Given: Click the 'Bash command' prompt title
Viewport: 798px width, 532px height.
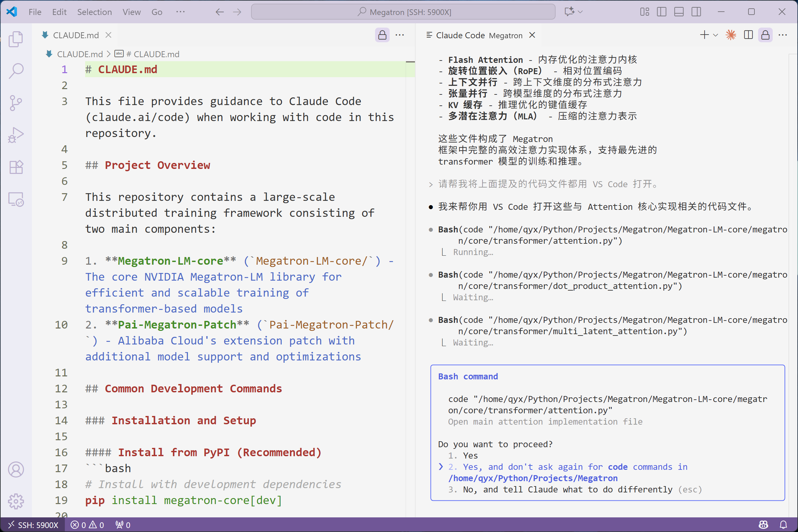Looking at the screenshot, I should 468,376.
